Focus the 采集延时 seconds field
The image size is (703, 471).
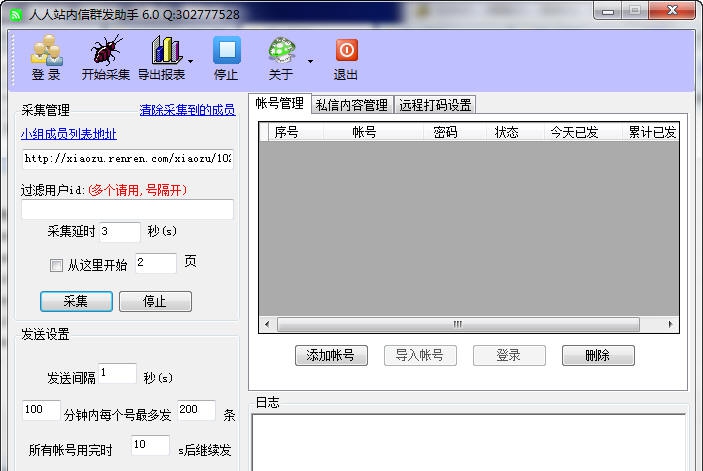(x=120, y=232)
